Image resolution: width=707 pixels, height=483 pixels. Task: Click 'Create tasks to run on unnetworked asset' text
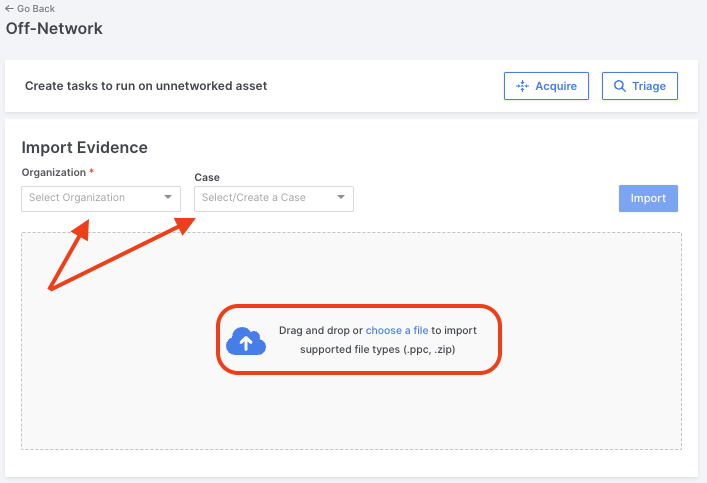pos(146,86)
